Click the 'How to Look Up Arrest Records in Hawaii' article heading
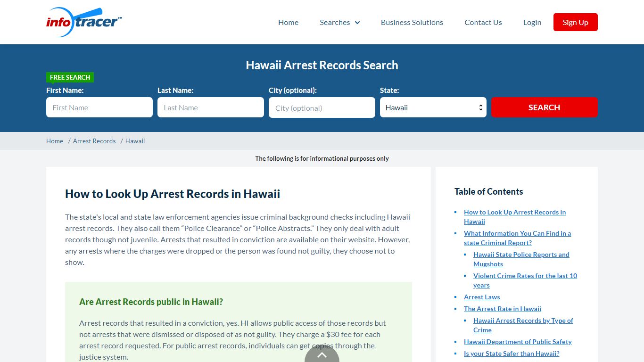The image size is (644, 362). (173, 194)
